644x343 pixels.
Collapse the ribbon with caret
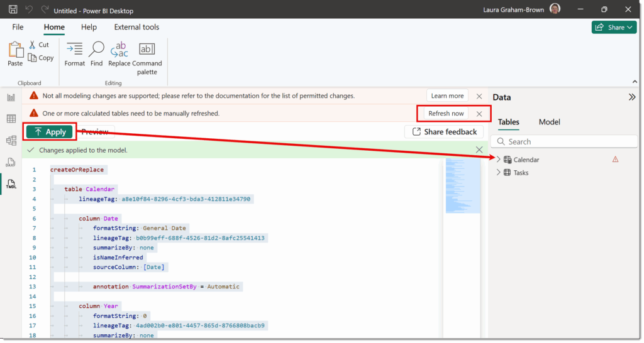click(635, 82)
